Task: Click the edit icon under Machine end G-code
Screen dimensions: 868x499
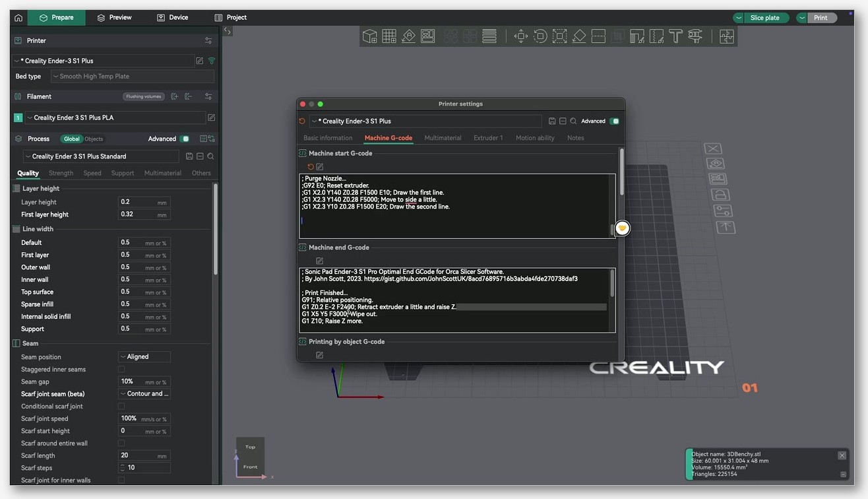Action: click(x=320, y=261)
